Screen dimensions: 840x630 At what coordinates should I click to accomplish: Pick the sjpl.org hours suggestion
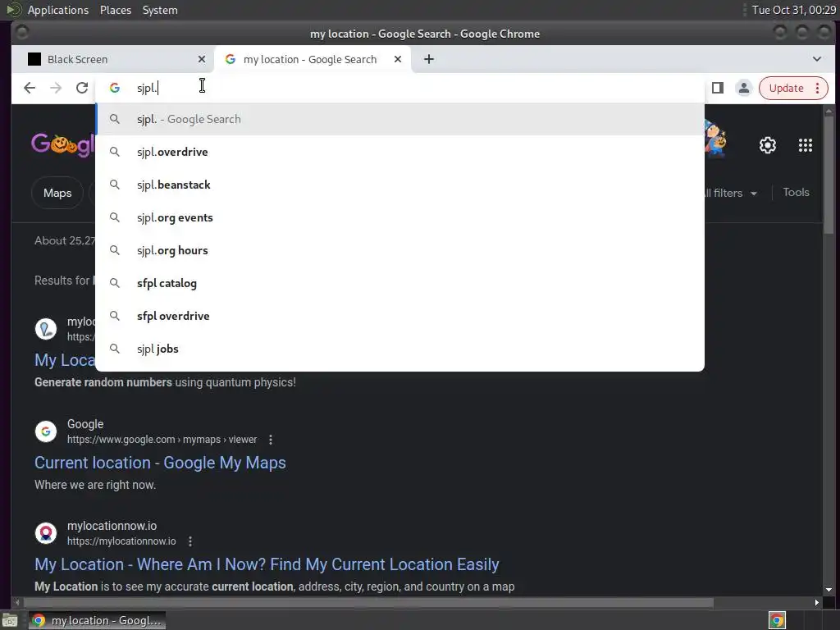tap(399, 250)
